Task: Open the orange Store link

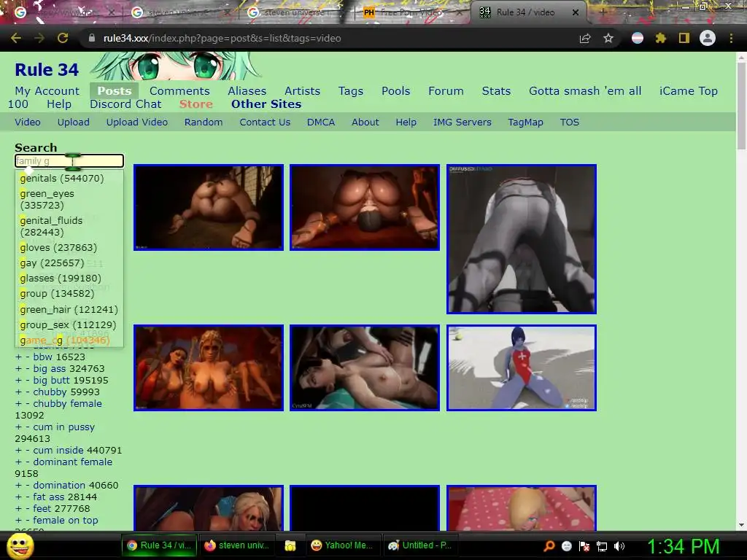Action: (x=196, y=104)
